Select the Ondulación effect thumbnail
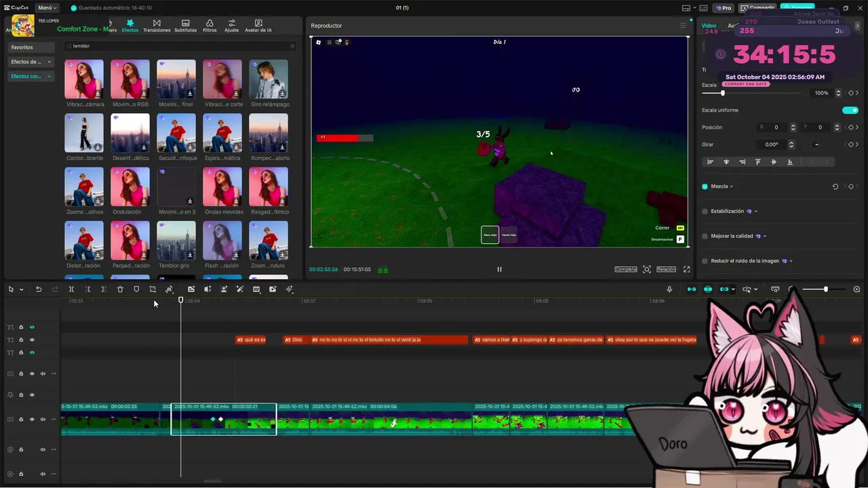 coord(130,187)
